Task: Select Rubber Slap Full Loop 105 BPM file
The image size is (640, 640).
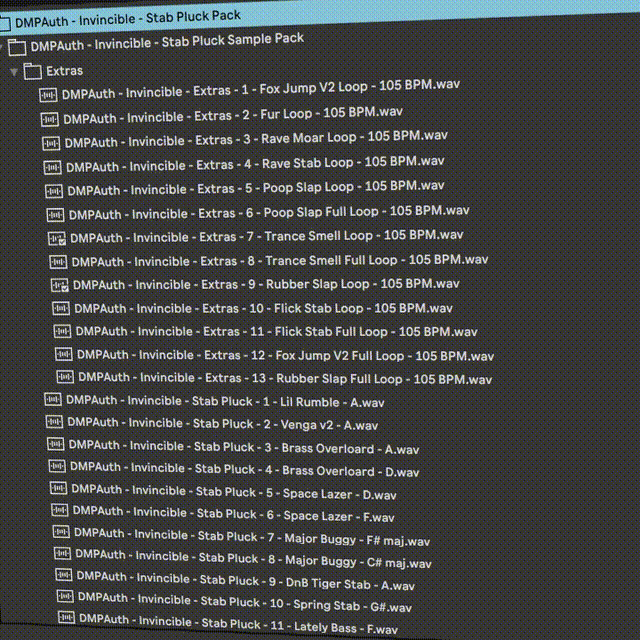Action: pos(285,379)
